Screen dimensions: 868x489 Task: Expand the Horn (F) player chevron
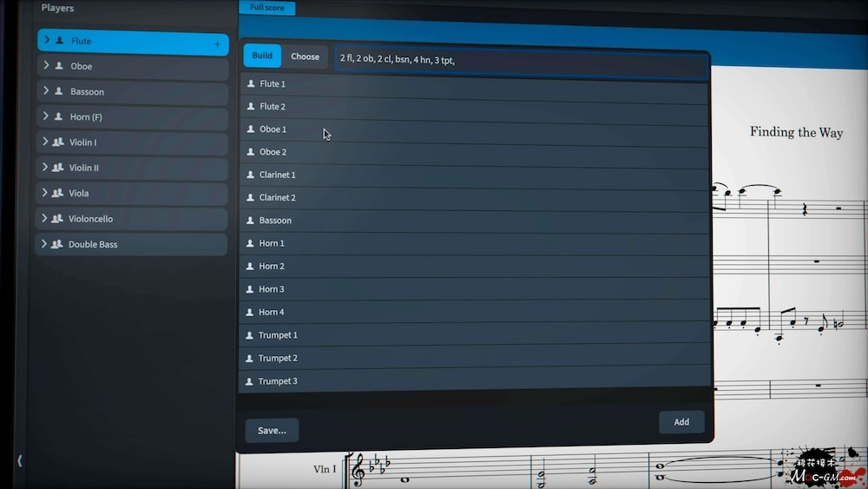pyautogui.click(x=45, y=116)
